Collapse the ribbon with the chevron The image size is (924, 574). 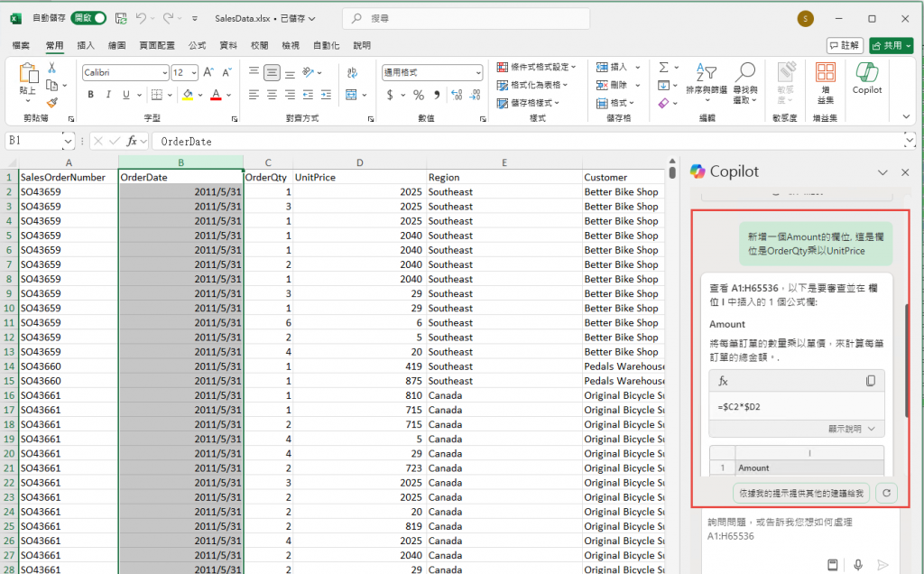(x=906, y=117)
